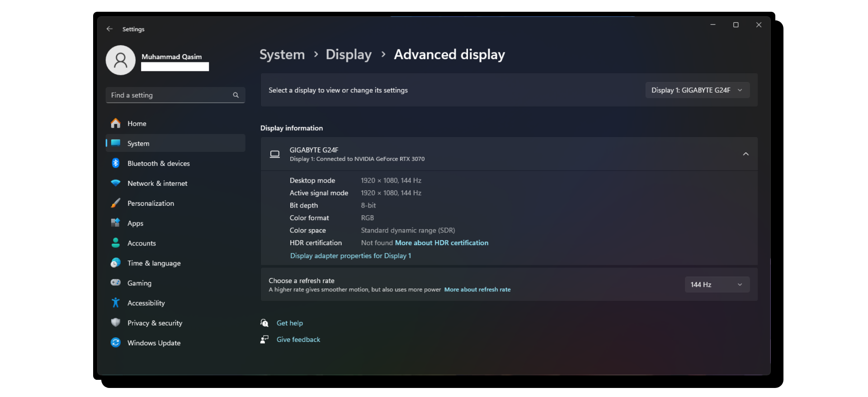
Task: Close the Settings window
Action: (x=759, y=25)
